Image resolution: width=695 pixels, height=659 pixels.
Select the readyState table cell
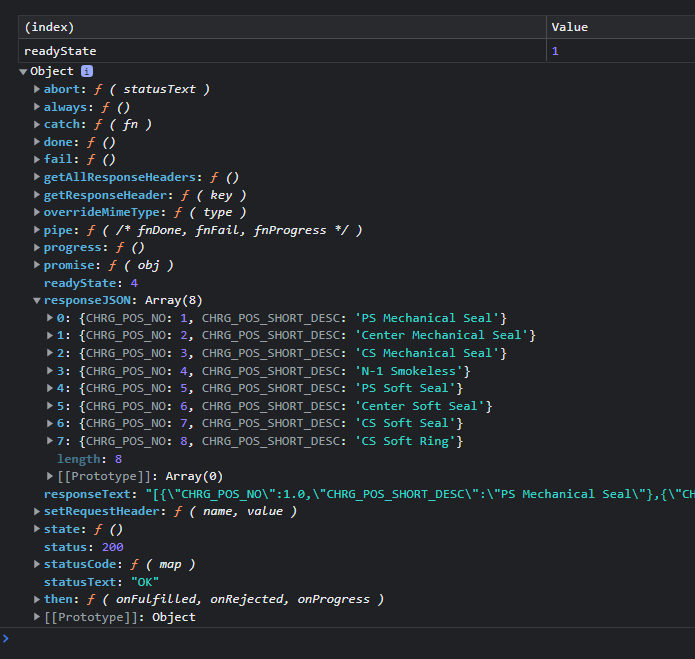tap(282, 51)
